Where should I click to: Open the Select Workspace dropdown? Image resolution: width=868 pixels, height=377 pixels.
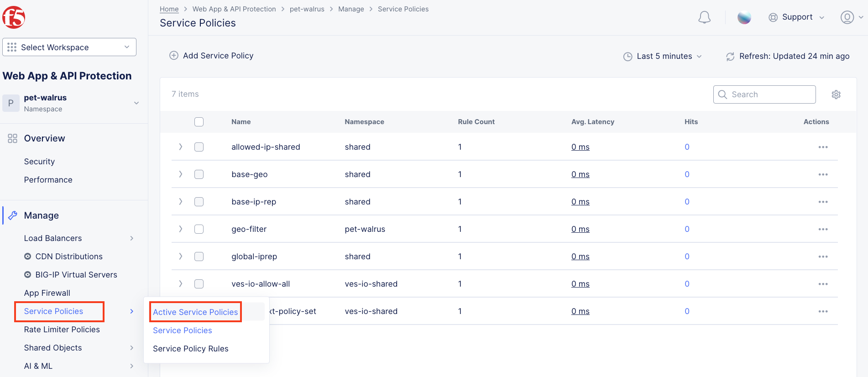69,47
